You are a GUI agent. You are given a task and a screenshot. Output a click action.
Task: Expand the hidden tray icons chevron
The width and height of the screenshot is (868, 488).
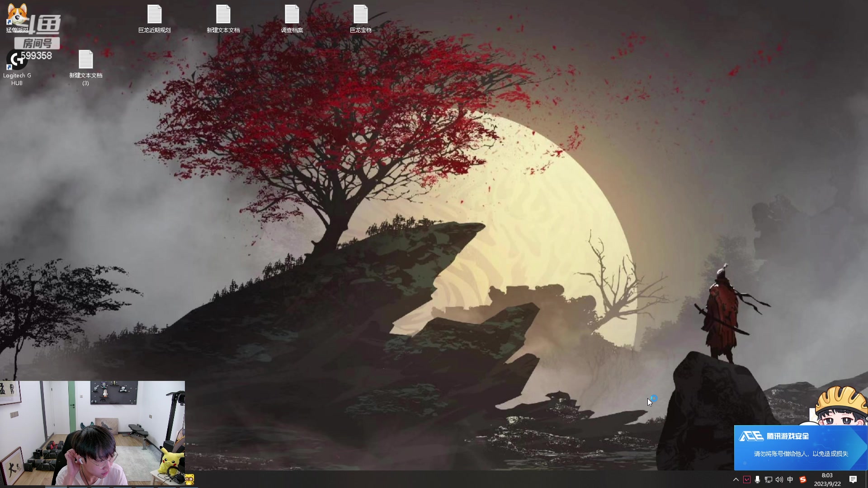[736, 479]
